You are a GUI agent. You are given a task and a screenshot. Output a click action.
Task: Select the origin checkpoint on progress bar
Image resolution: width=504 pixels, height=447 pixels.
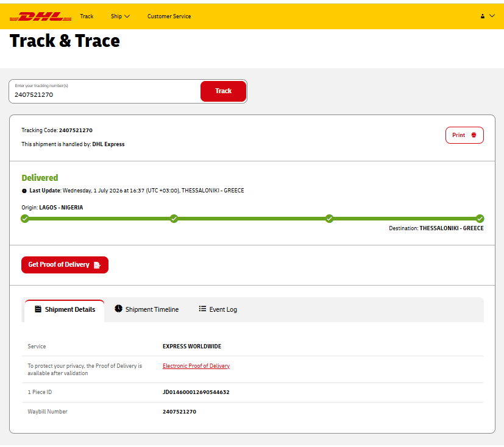(x=25, y=219)
